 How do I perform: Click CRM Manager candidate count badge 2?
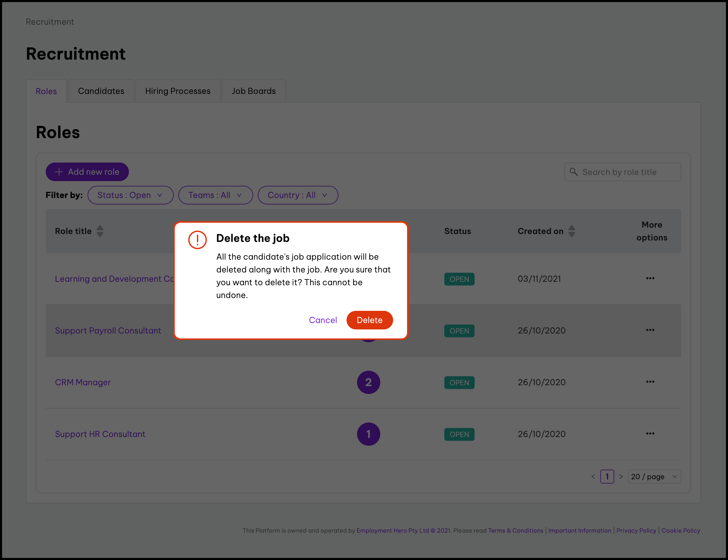pyautogui.click(x=368, y=382)
